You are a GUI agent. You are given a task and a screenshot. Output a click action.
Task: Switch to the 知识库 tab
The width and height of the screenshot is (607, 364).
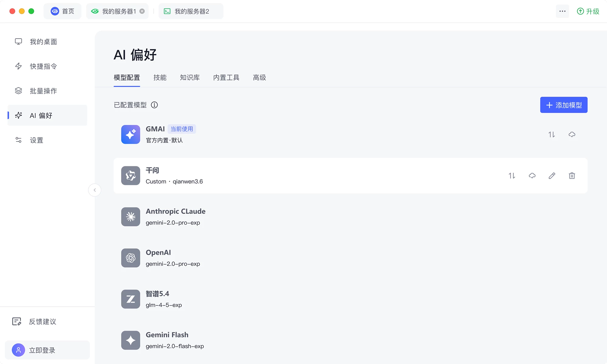(190, 78)
